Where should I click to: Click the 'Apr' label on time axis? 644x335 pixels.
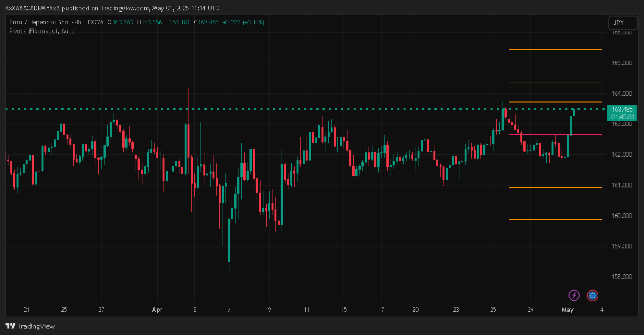click(157, 310)
